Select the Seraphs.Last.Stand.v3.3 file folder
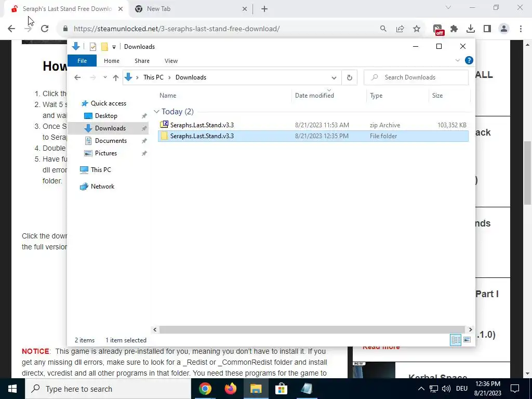 tap(313, 136)
